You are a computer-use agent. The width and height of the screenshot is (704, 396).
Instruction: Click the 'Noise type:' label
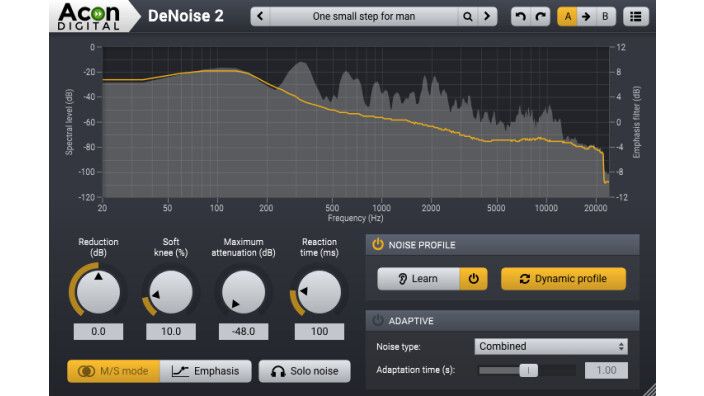[x=398, y=347]
